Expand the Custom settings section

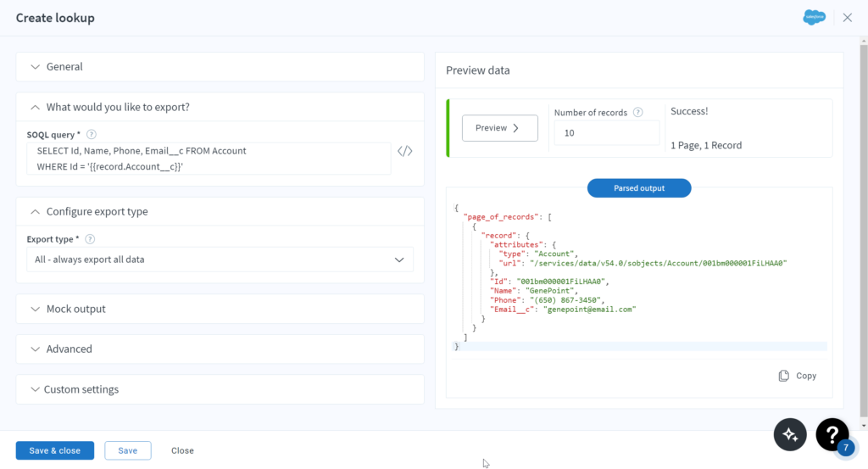pos(36,390)
